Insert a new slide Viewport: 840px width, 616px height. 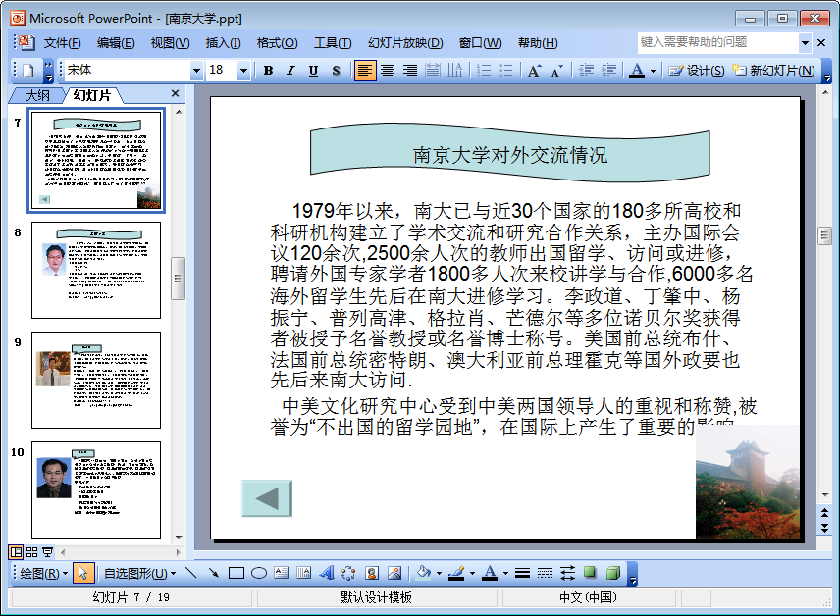coord(773,71)
